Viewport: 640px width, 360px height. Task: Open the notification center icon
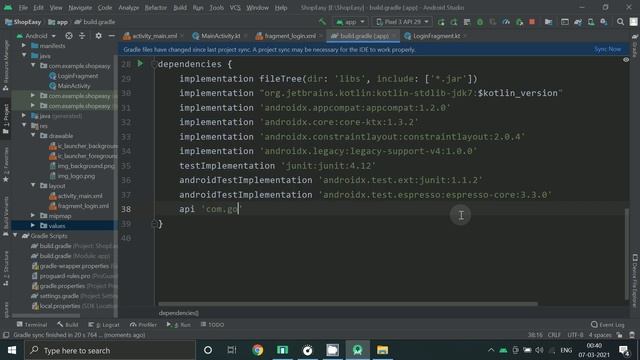coord(624,350)
